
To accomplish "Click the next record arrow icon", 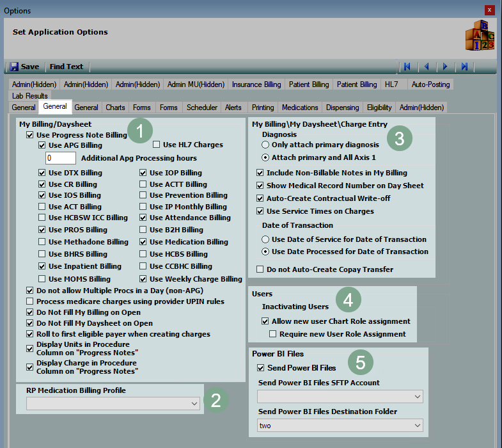I will (445, 67).
